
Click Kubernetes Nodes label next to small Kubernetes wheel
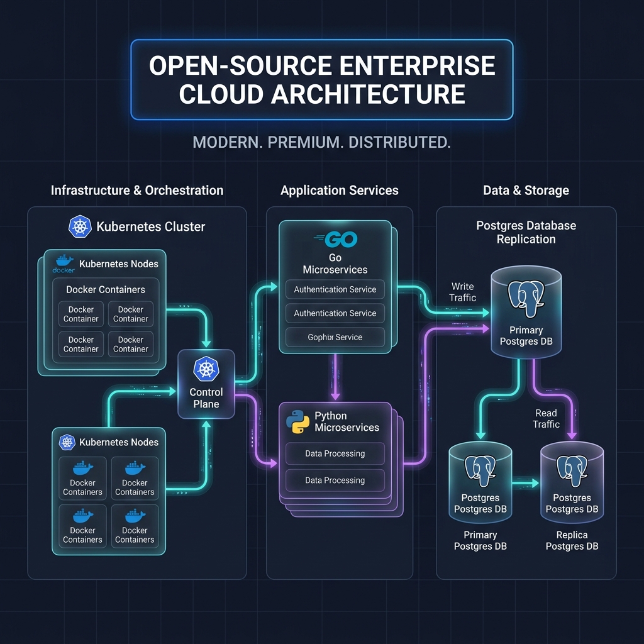[119, 442]
